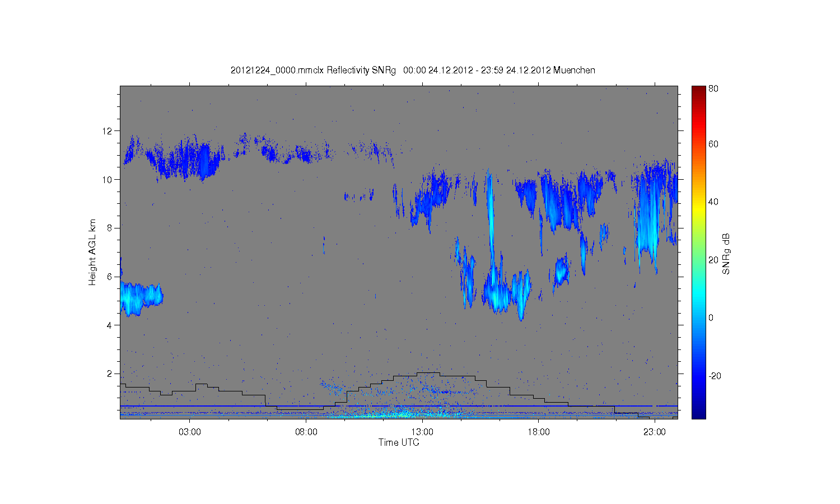The height and width of the screenshot is (504, 840).
Task: Click the colorbar value 60
Action: pos(713,144)
